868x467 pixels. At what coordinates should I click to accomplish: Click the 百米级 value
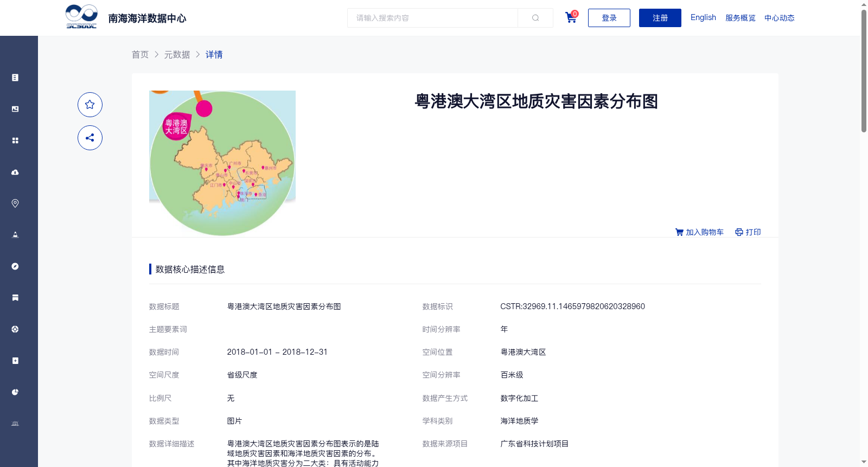click(512, 375)
